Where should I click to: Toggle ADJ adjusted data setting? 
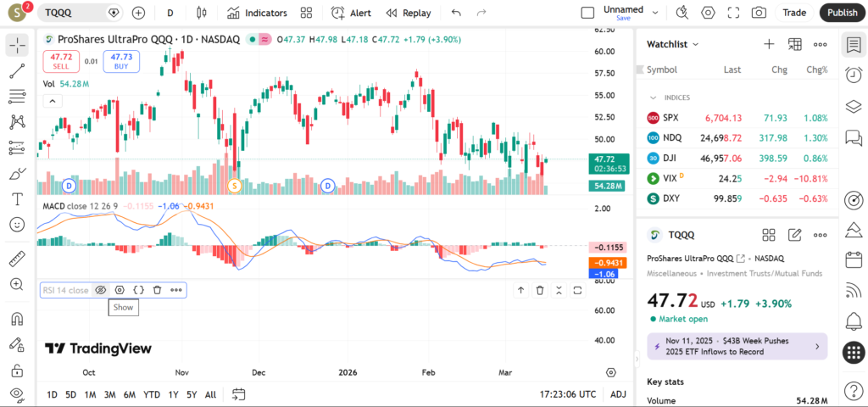(x=618, y=394)
